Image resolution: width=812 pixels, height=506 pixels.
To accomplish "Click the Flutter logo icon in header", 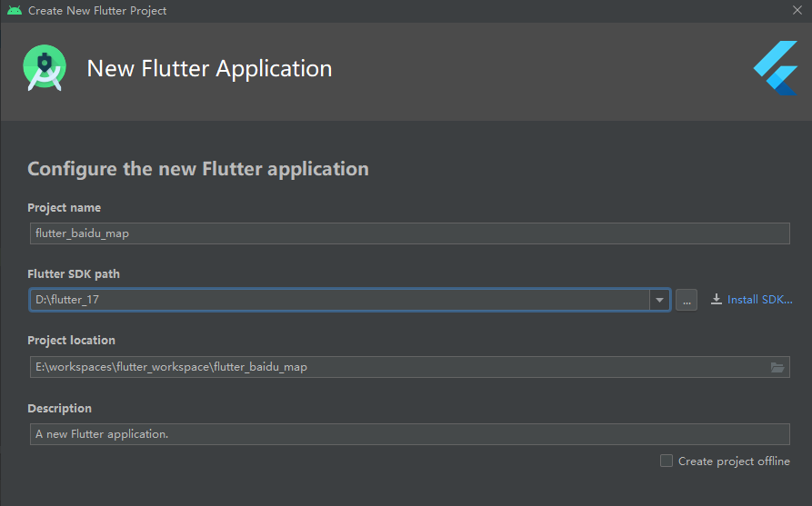I will (x=776, y=68).
